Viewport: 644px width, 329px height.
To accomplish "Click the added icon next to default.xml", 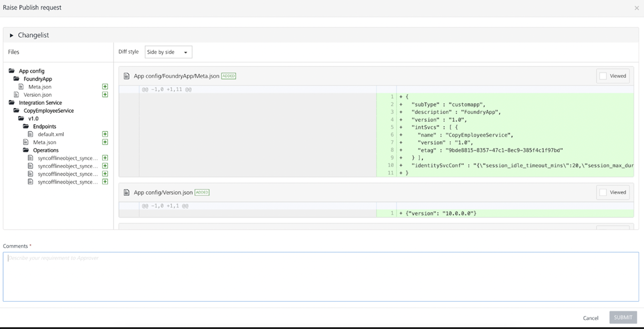I will click(105, 134).
